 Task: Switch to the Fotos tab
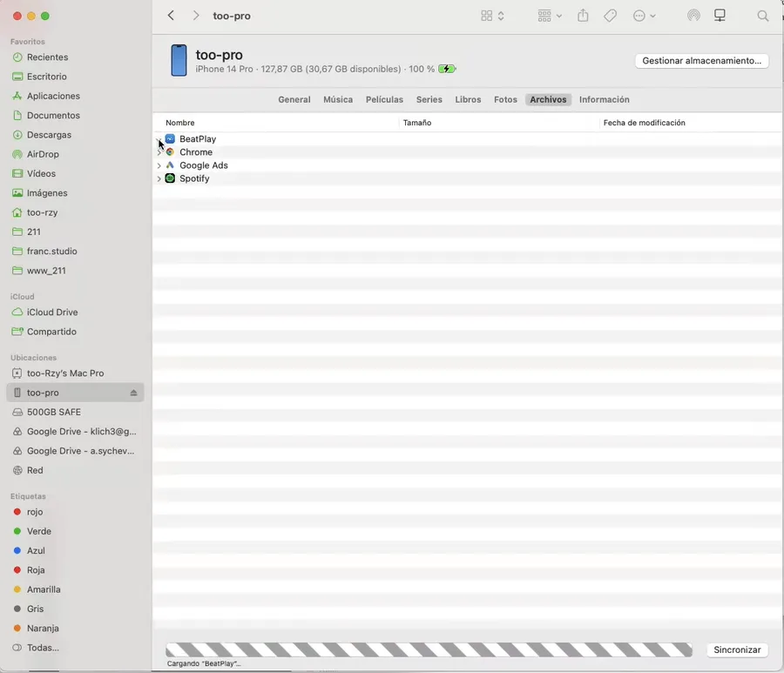pyautogui.click(x=505, y=99)
